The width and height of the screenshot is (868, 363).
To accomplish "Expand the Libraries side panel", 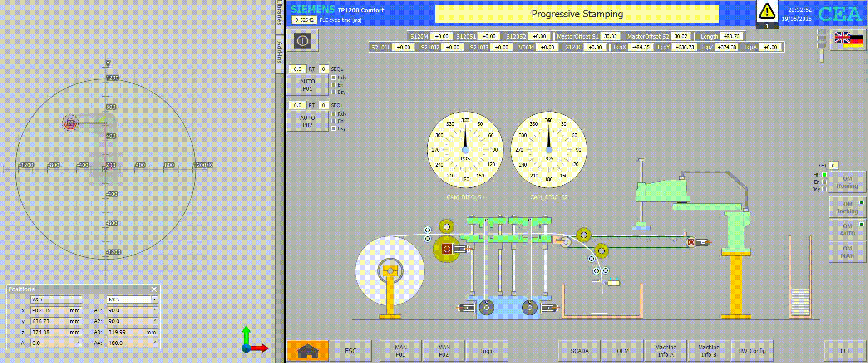I will pyautogui.click(x=280, y=15).
